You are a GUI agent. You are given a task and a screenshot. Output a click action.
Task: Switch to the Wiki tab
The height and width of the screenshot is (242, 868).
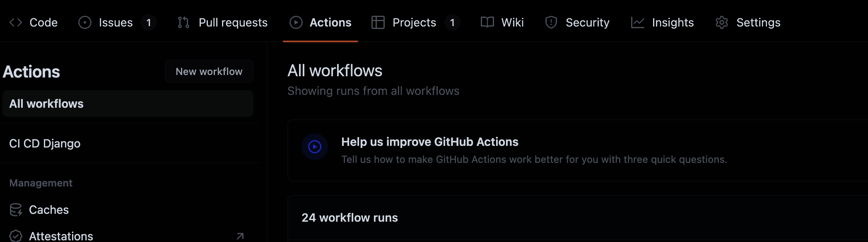coord(512,22)
